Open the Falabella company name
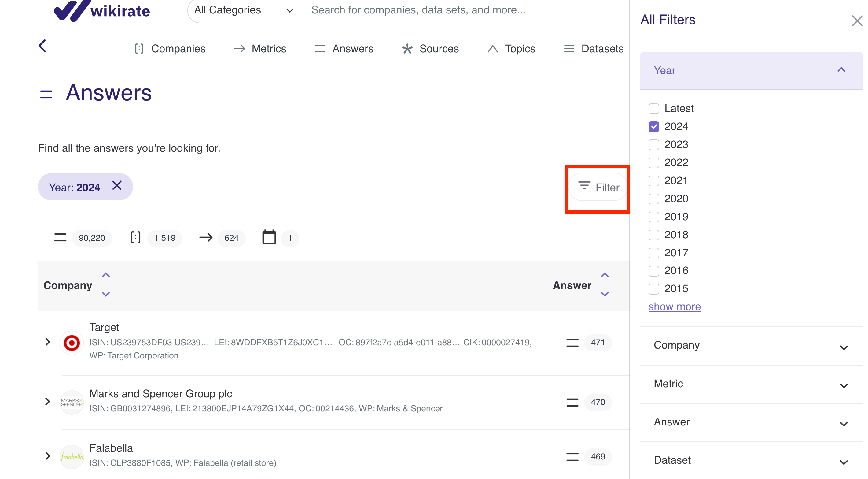 (x=111, y=448)
